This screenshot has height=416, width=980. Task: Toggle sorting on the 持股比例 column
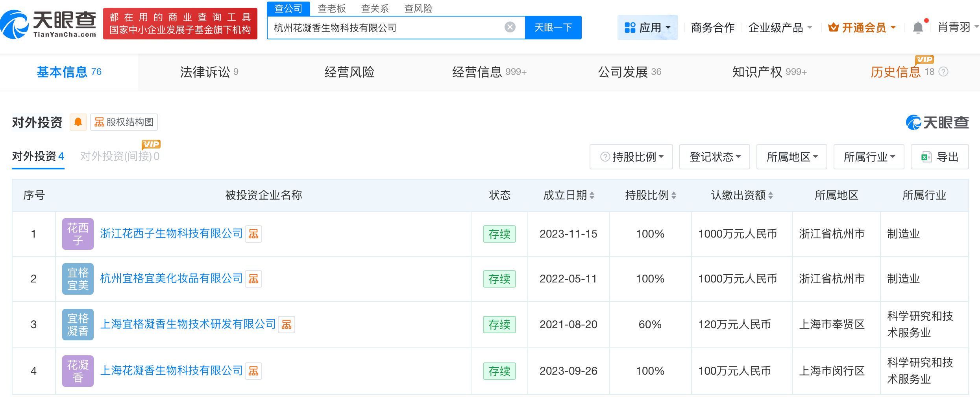click(x=674, y=195)
